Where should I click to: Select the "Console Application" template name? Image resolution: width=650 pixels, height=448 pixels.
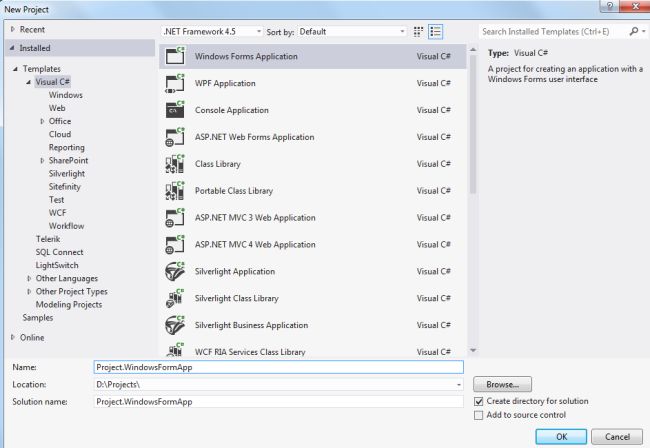[232, 110]
